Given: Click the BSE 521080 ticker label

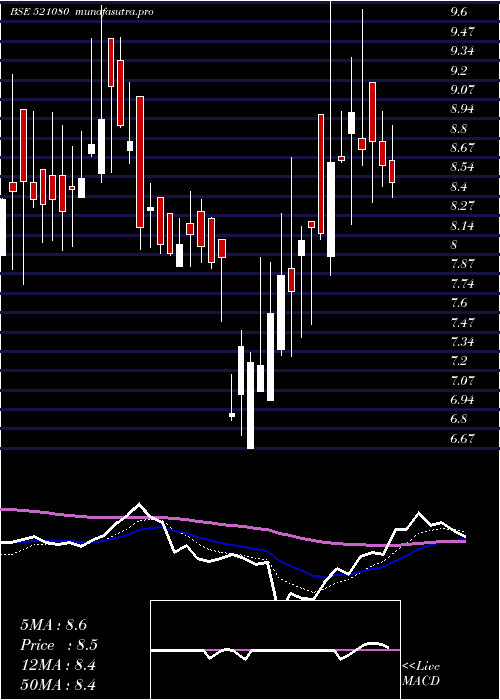Looking at the screenshot, I should click(40, 12).
